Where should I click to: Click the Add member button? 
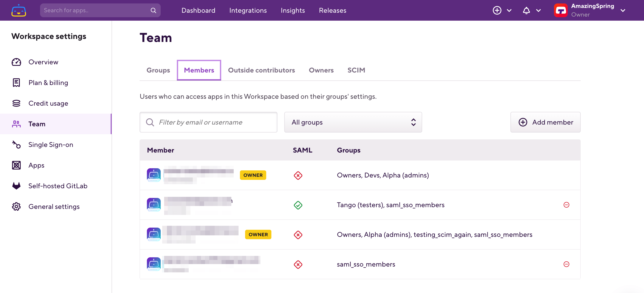(x=545, y=122)
